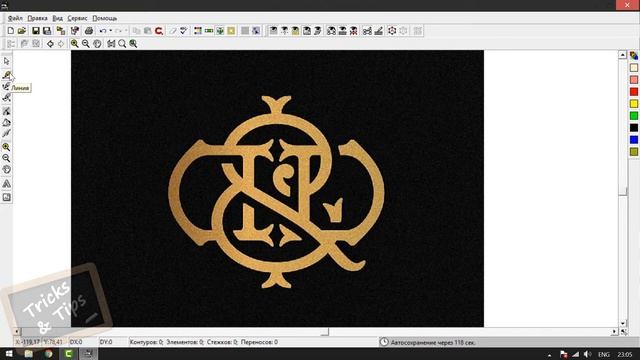Open the Помощь menu

[104, 18]
